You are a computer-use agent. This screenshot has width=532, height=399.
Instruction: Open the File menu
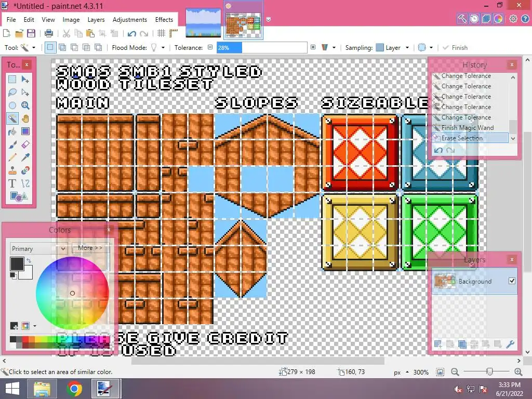coord(11,20)
